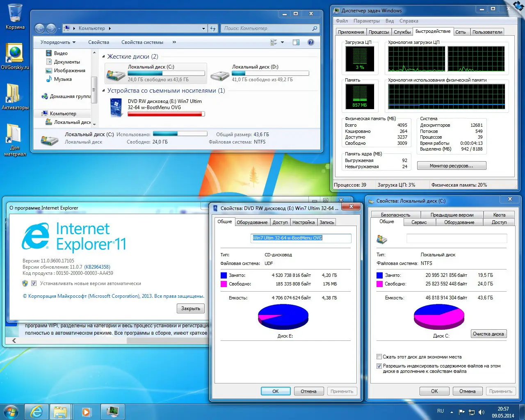Image resolution: width=525 pixels, height=420 pixels.
Task: Collapse the removable media devices group
Action: coord(104,91)
